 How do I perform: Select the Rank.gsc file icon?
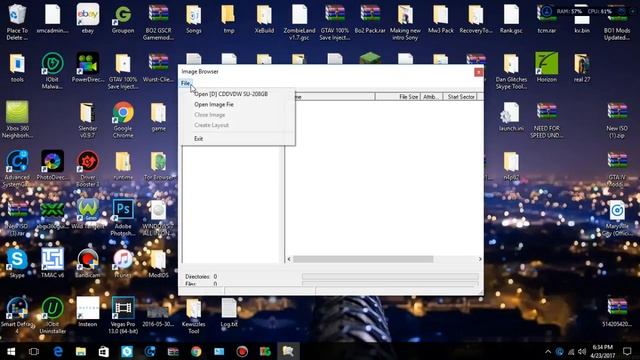coord(511,18)
